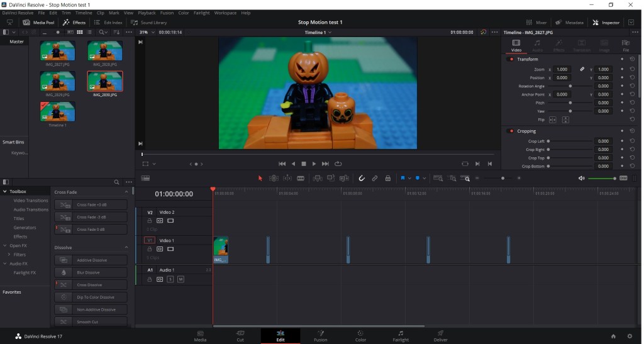The height and width of the screenshot is (344, 644).
Task: Open the Workspace menu
Action: pos(225,13)
